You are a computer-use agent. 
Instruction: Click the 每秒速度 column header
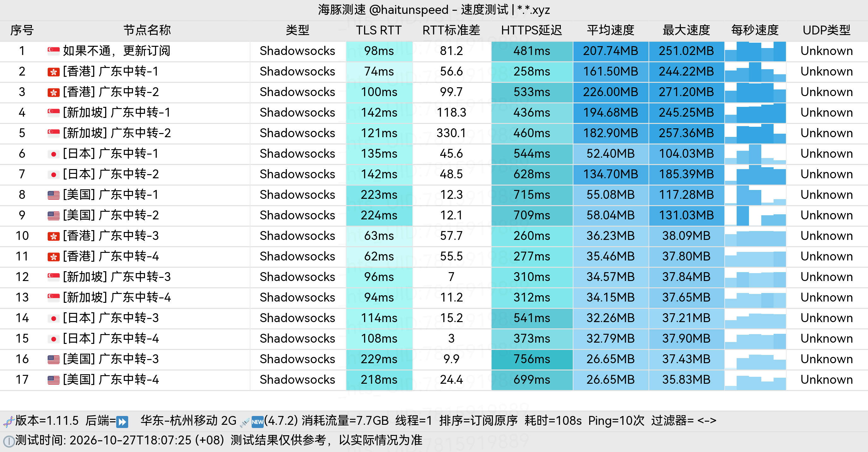pos(755,30)
